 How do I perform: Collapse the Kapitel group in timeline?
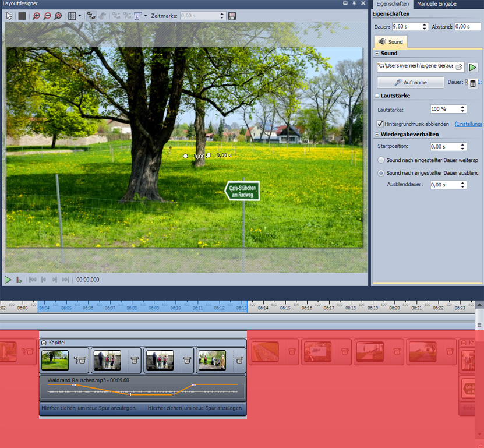coord(44,343)
